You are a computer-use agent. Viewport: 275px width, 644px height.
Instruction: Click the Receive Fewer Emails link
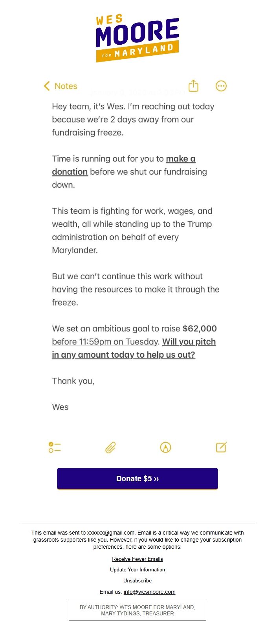(x=137, y=559)
